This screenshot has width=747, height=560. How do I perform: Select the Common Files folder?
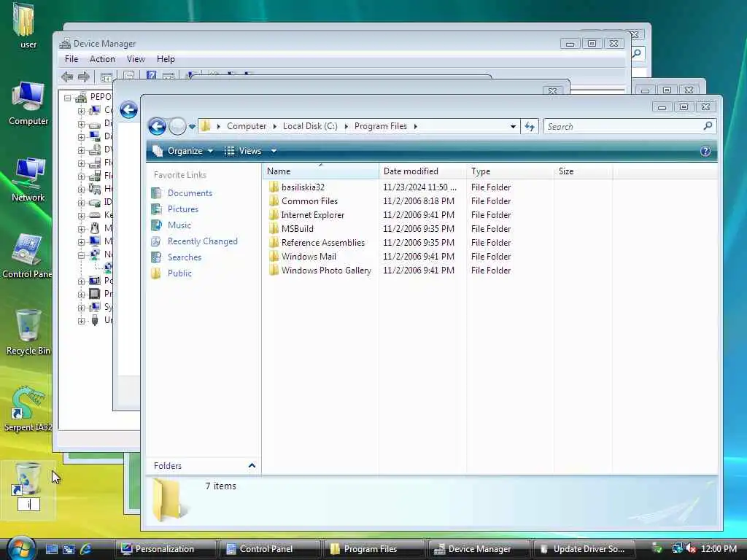point(309,201)
